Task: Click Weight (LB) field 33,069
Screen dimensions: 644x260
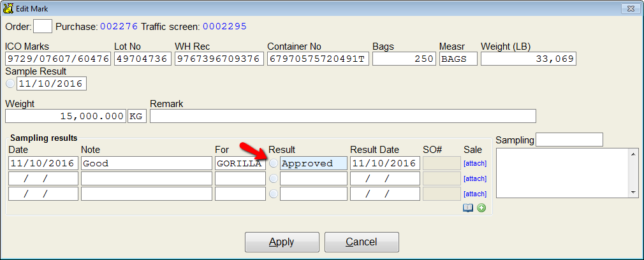Action: pyautogui.click(x=529, y=59)
